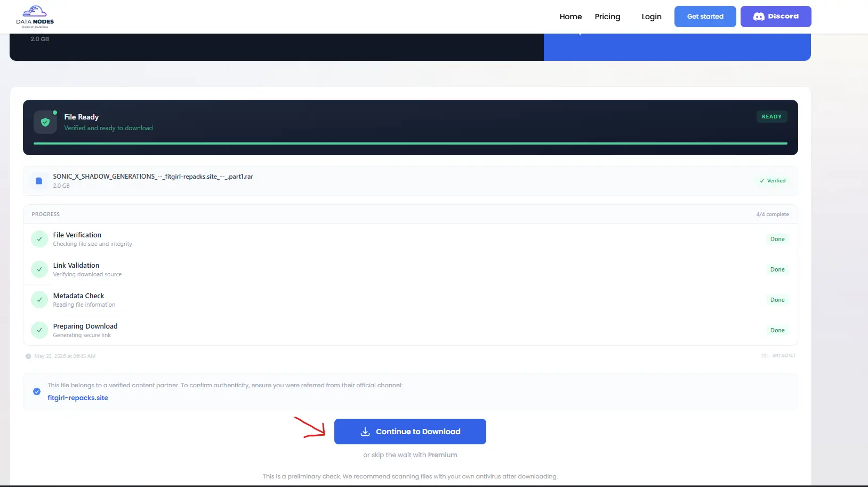The height and width of the screenshot is (487, 868).
Task: Select the SONIC_X_SHADOW_GENERATIONS part1.rar filename
Action: [x=153, y=177]
